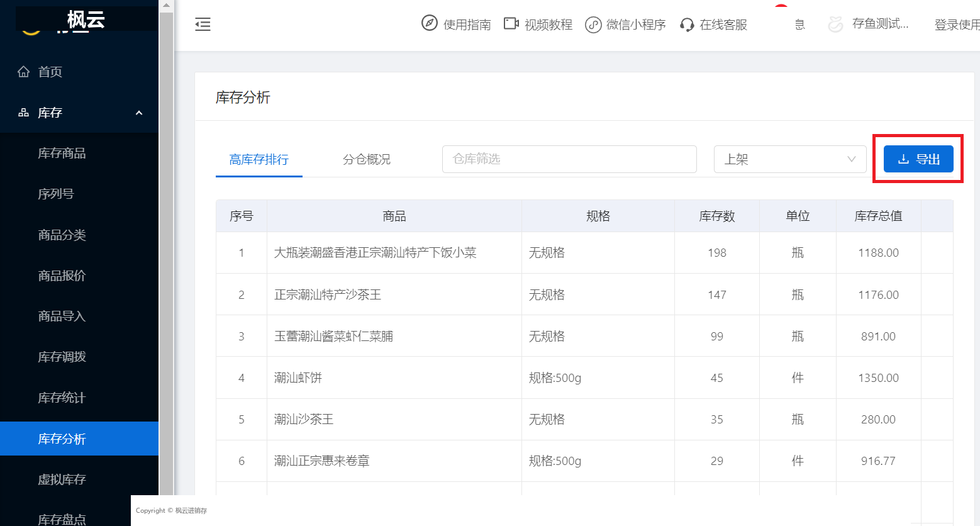The width and height of the screenshot is (980, 526).
Task: Click the 登录使用 link in the header
Action: point(957,25)
